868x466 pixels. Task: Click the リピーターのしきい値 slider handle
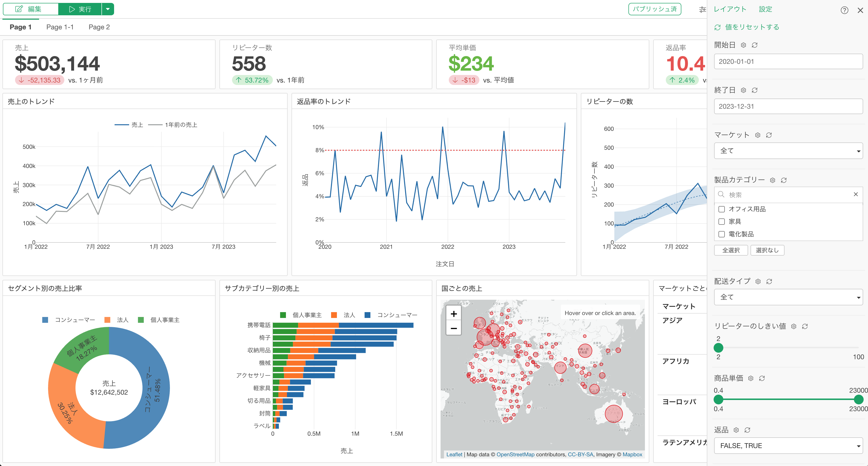718,348
